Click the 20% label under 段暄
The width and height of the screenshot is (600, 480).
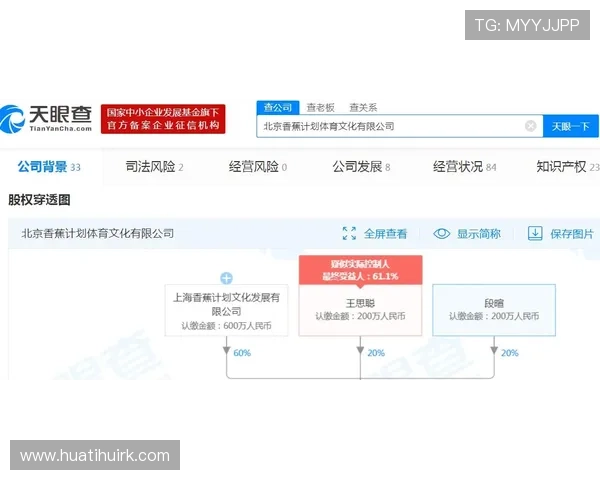click(510, 353)
